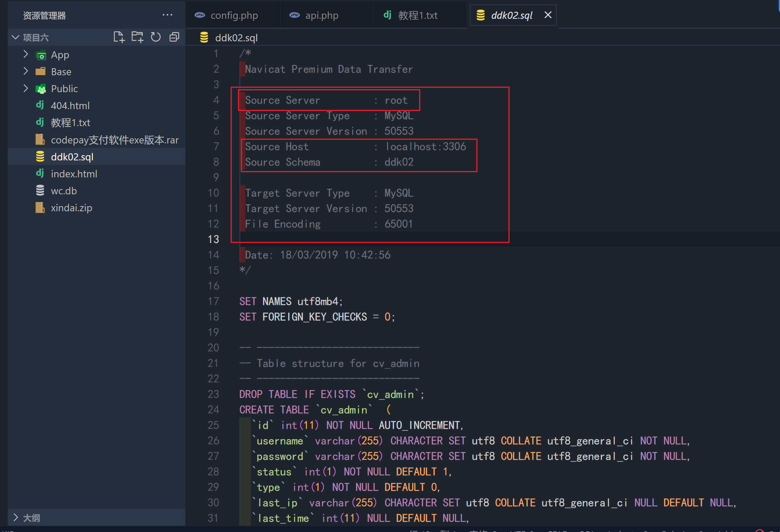
Task: Switch to the config.php tab
Action: (233, 15)
